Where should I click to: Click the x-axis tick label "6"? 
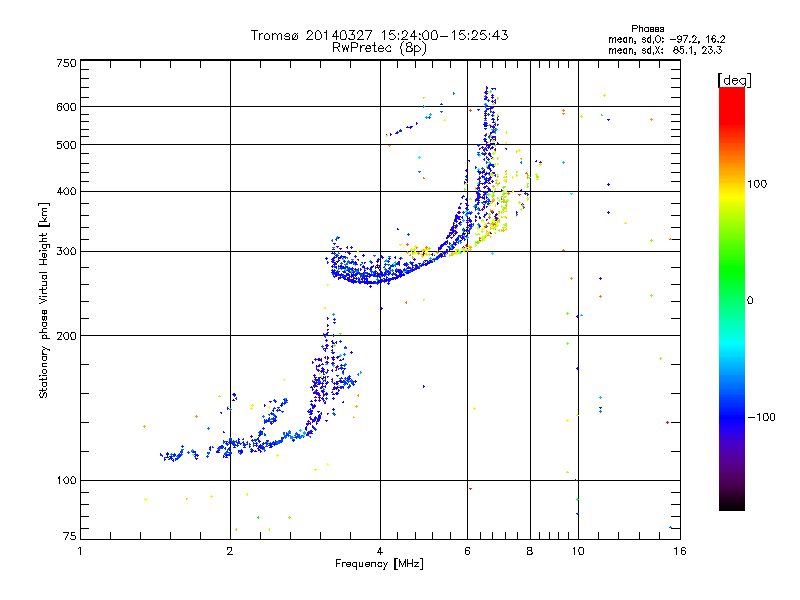pyautogui.click(x=467, y=551)
